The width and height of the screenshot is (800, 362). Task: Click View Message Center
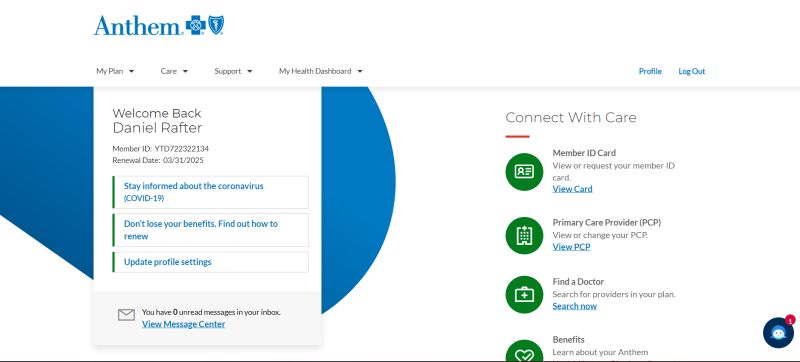(184, 324)
